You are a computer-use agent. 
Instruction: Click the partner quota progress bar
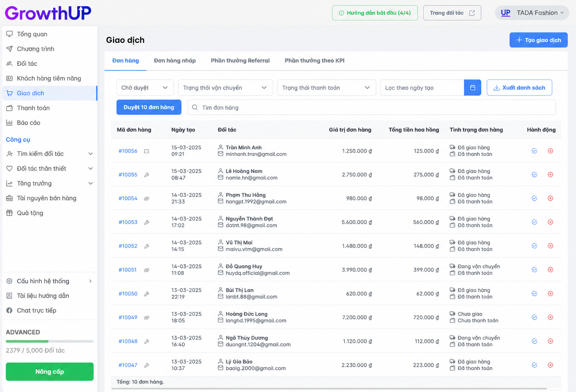click(x=50, y=341)
